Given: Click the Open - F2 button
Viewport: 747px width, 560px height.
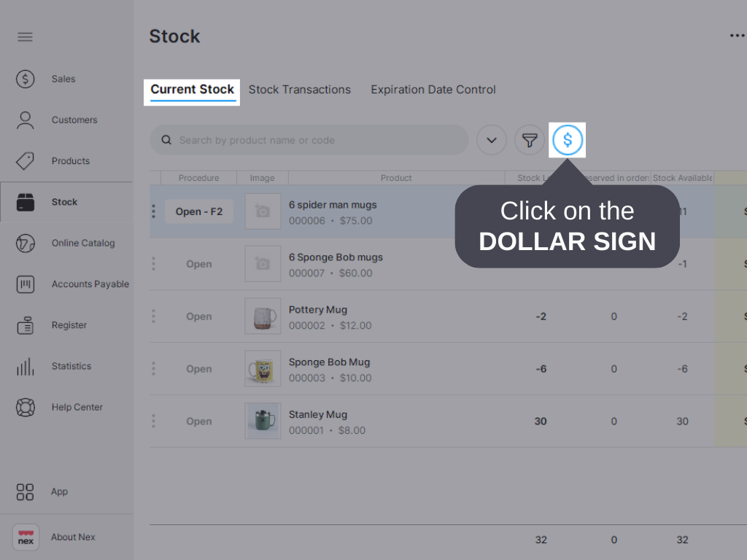Looking at the screenshot, I should pyautogui.click(x=198, y=211).
